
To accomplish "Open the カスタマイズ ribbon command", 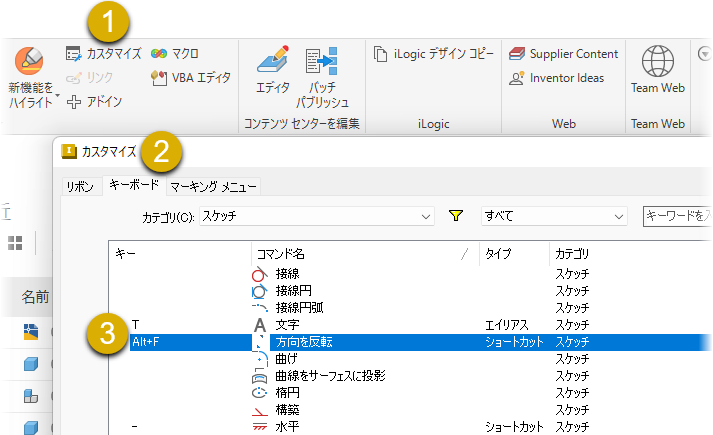I will pos(103,54).
